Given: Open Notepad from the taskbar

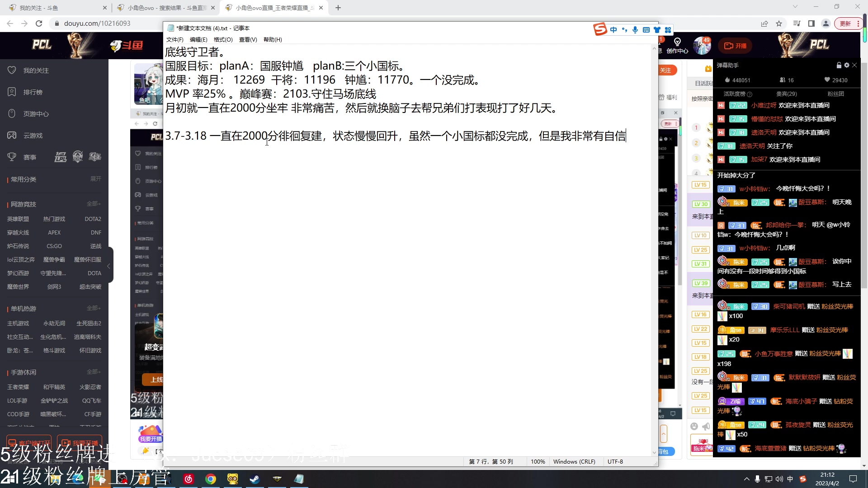Looking at the screenshot, I should [x=299, y=479].
